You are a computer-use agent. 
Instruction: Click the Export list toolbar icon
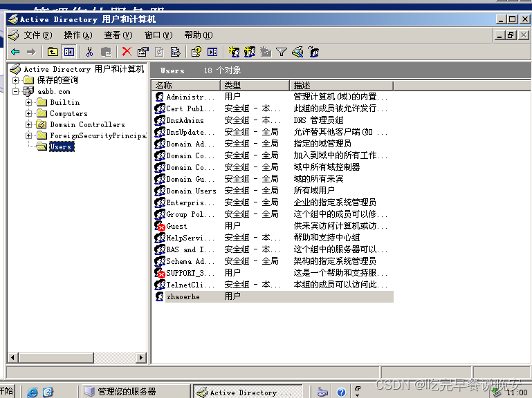click(176, 52)
